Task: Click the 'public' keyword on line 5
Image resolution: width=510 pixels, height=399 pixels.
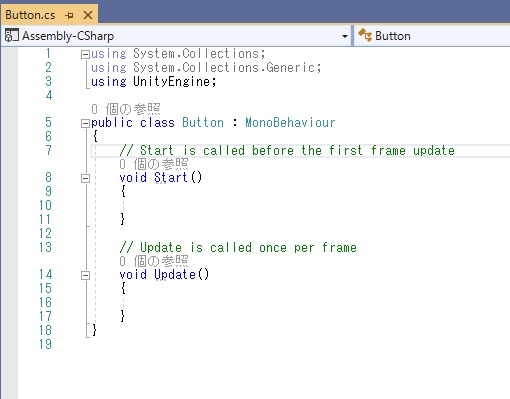Action: tap(112, 123)
